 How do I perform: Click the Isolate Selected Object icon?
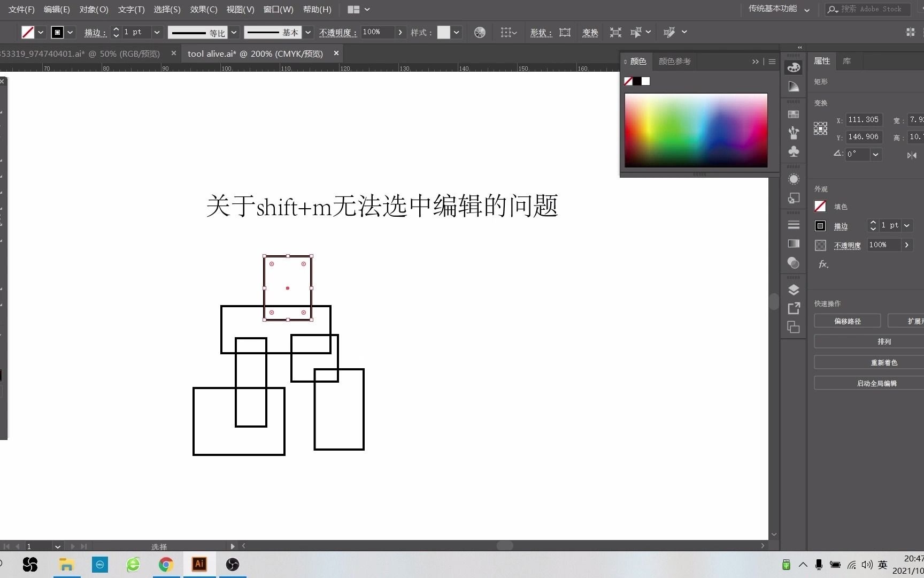pos(615,33)
